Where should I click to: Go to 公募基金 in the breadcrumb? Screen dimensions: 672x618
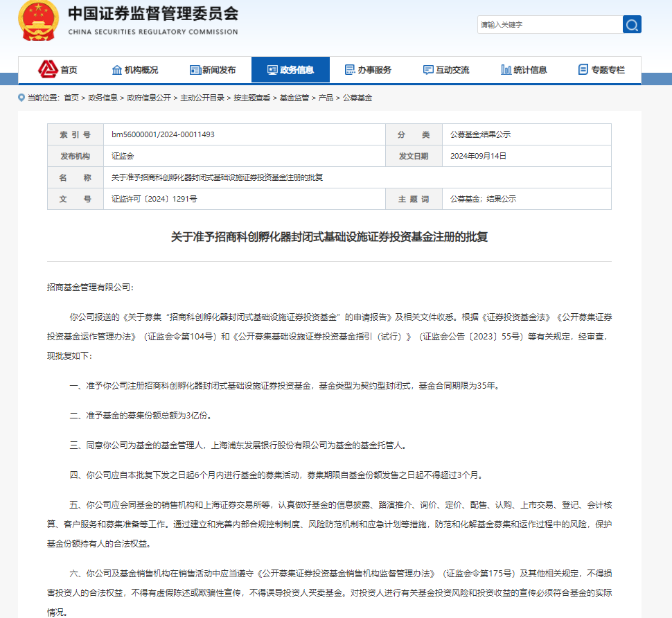[357, 98]
